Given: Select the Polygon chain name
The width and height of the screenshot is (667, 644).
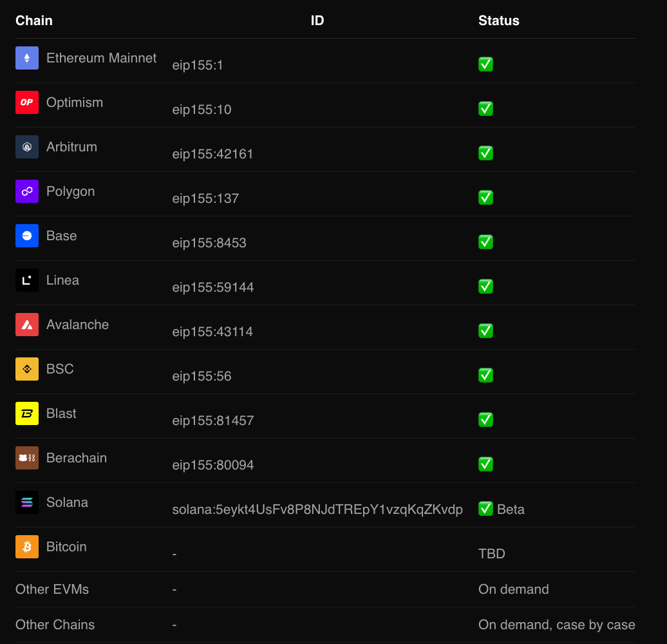Looking at the screenshot, I should (x=70, y=191).
